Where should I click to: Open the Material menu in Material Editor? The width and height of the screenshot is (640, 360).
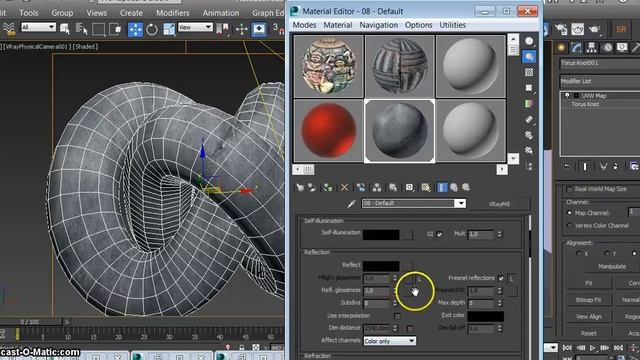[x=338, y=25]
